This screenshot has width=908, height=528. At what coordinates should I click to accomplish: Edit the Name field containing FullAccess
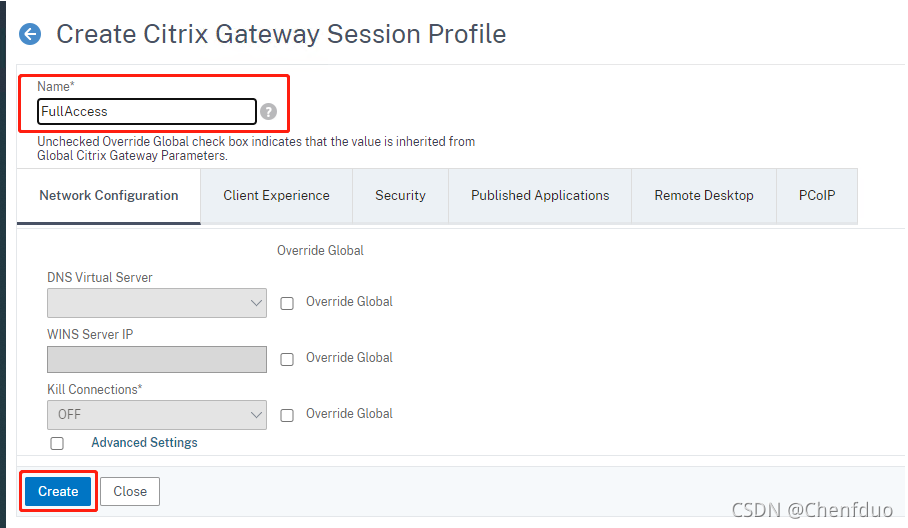[x=147, y=111]
